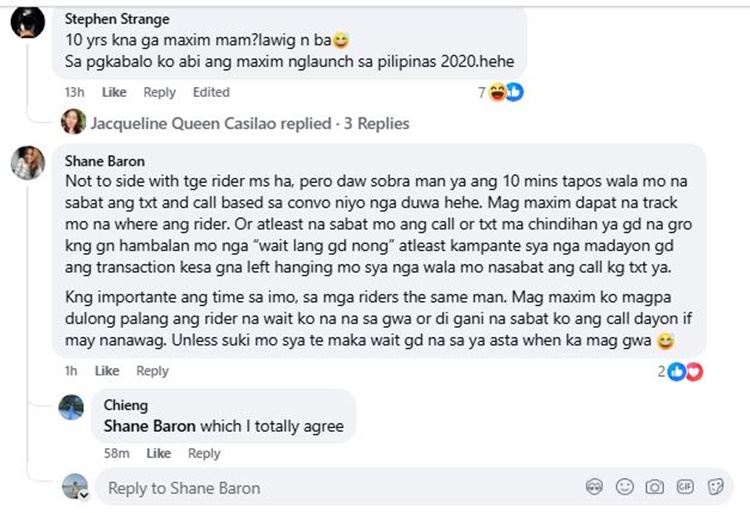Show edit history via Edited label
The image size is (750, 513).
211,92
